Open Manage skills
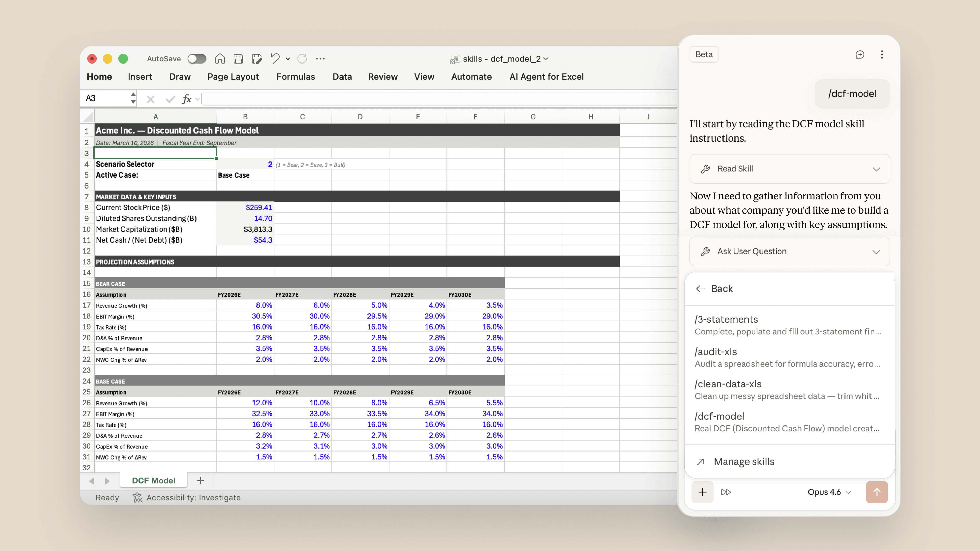The width and height of the screenshot is (980, 551). 744,461
